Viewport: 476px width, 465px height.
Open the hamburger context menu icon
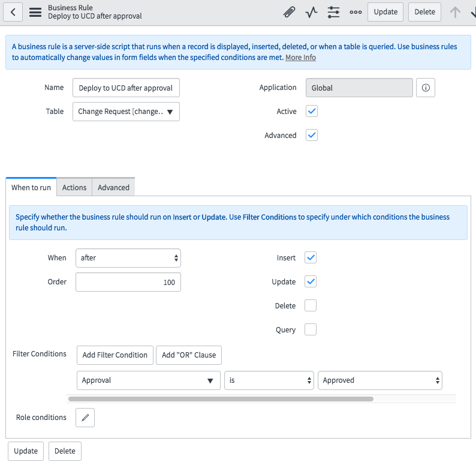pos(35,12)
